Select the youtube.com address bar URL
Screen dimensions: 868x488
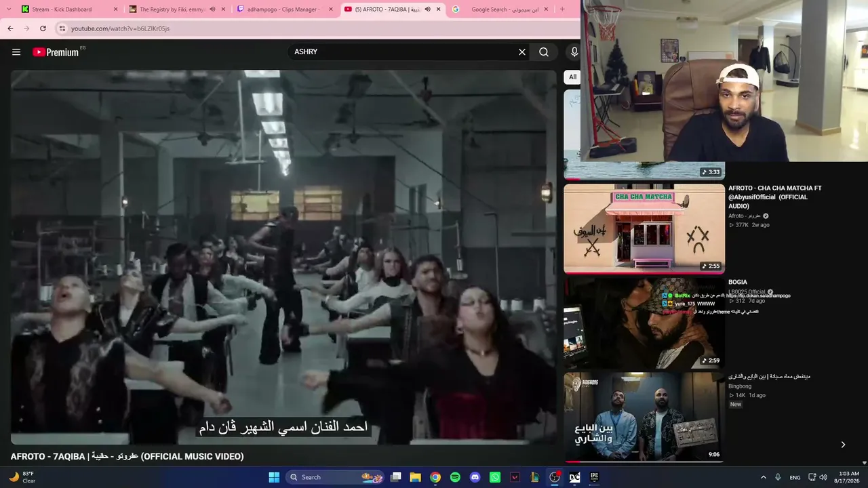120,28
